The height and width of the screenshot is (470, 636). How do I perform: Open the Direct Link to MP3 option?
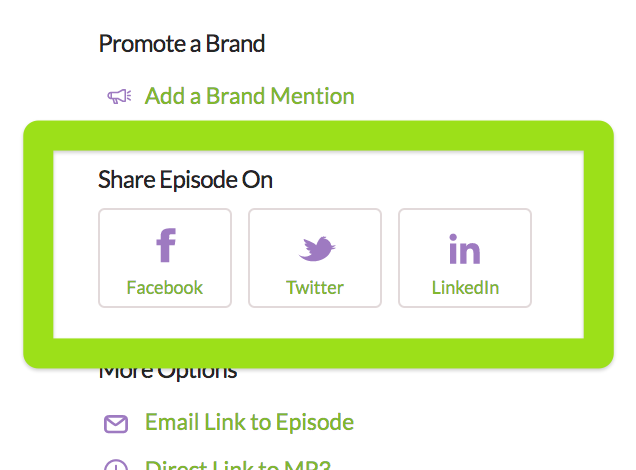coord(237,465)
